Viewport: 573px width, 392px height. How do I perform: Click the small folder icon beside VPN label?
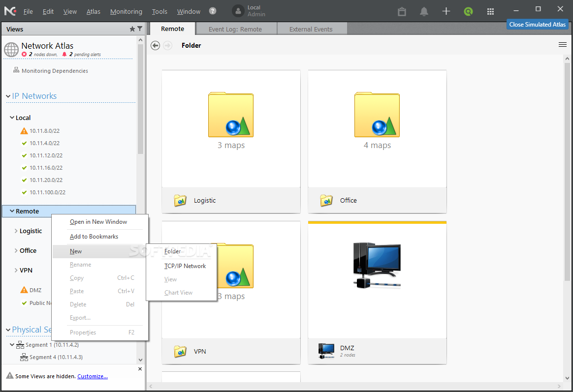coord(180,351)
